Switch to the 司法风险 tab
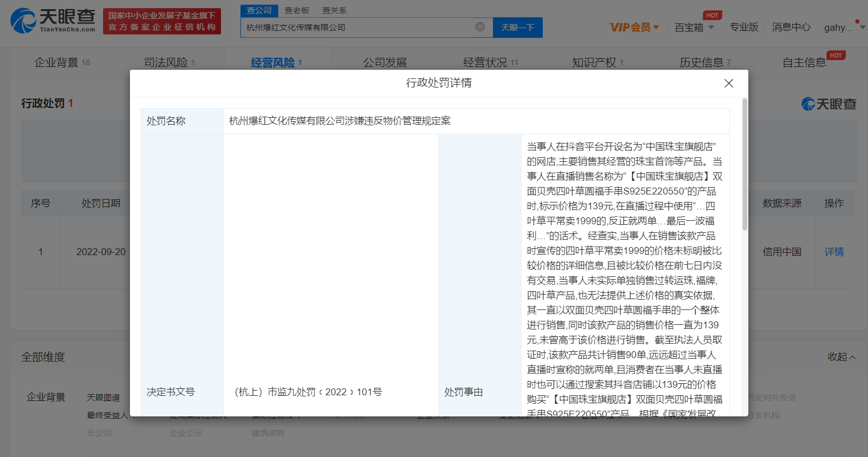The image size is (868, 457). 169,62
